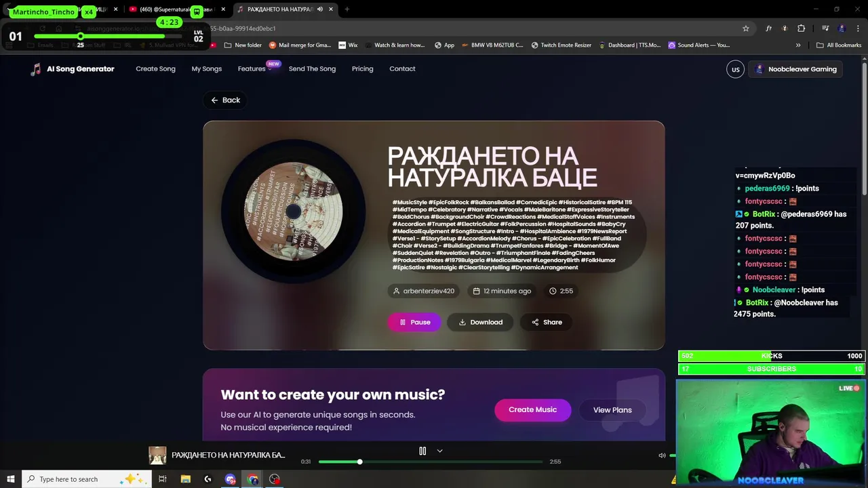This screenshot has height=488, width=868.
Task: Click the spinning vinyl record cover
Action: pyautogui.click(x=293, y=211)
